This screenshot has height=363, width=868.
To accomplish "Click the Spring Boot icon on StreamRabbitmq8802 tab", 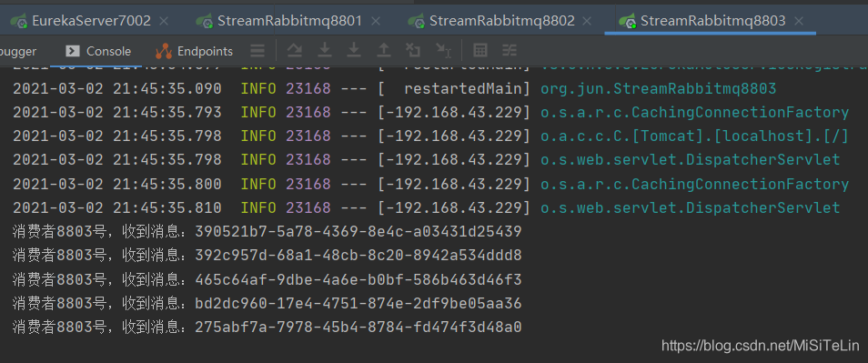I will 417,22.
